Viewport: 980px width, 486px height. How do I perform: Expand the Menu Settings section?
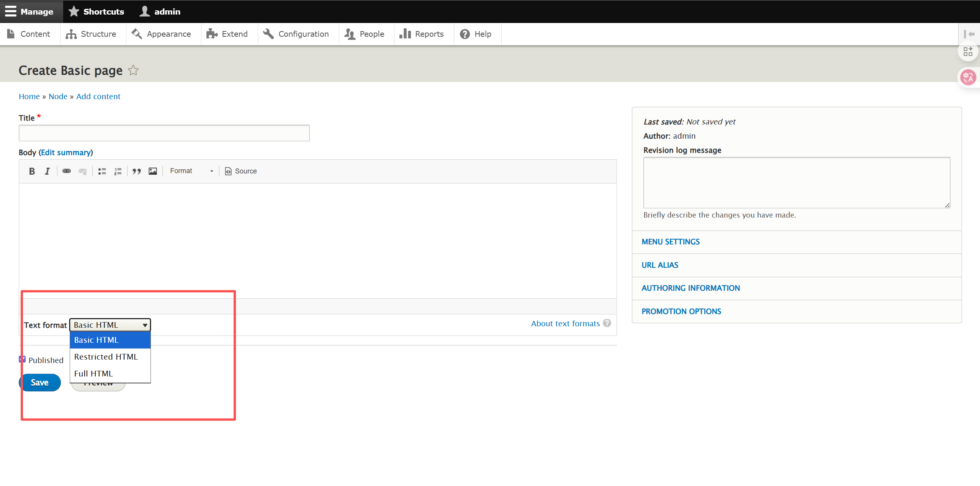671,242
